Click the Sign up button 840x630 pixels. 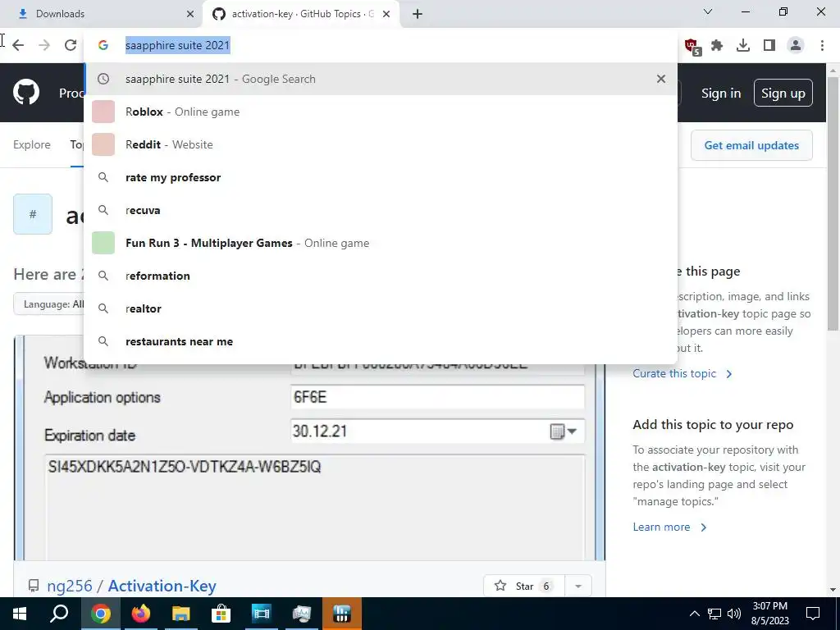tap(783, 93)
